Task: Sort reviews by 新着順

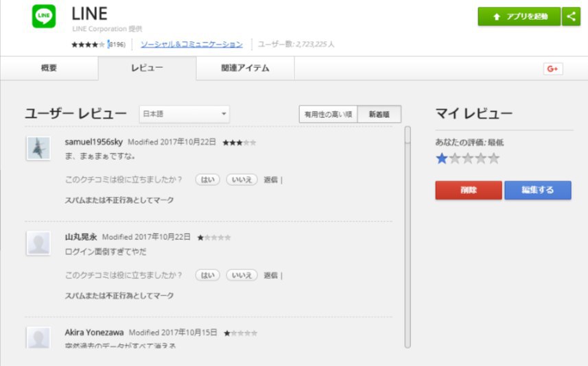Action: tap(380, 114)
